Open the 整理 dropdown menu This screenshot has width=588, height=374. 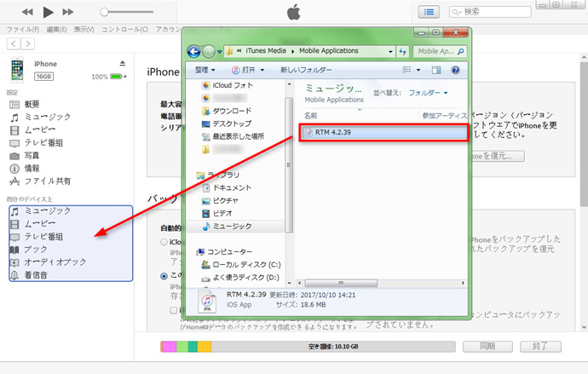point(205,70)
